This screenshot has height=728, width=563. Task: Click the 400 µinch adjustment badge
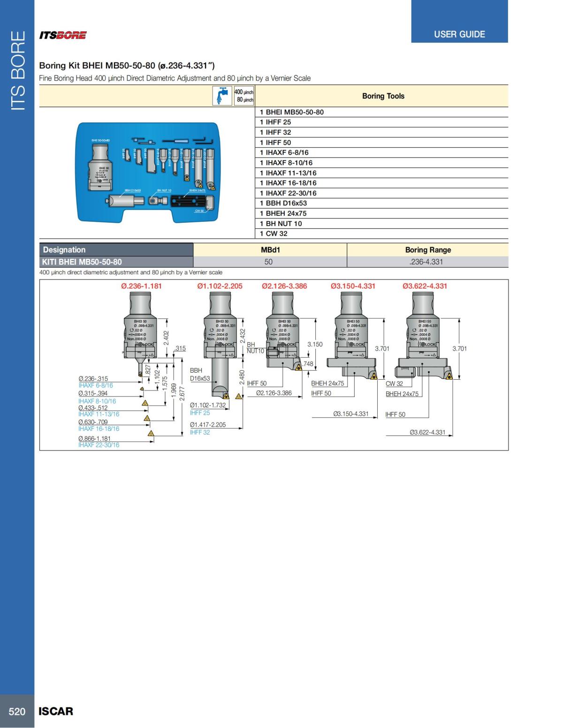(244, 92)
